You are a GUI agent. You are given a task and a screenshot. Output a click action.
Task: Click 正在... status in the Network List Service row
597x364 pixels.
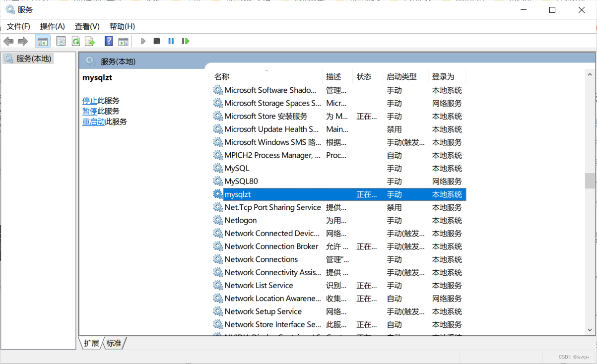[x=366, y=285]
